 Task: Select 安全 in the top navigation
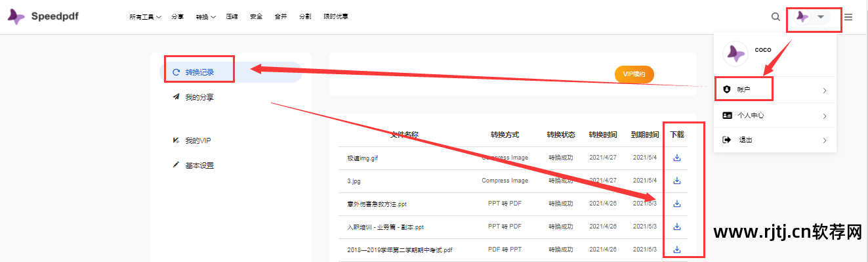[x=256, y=17]
